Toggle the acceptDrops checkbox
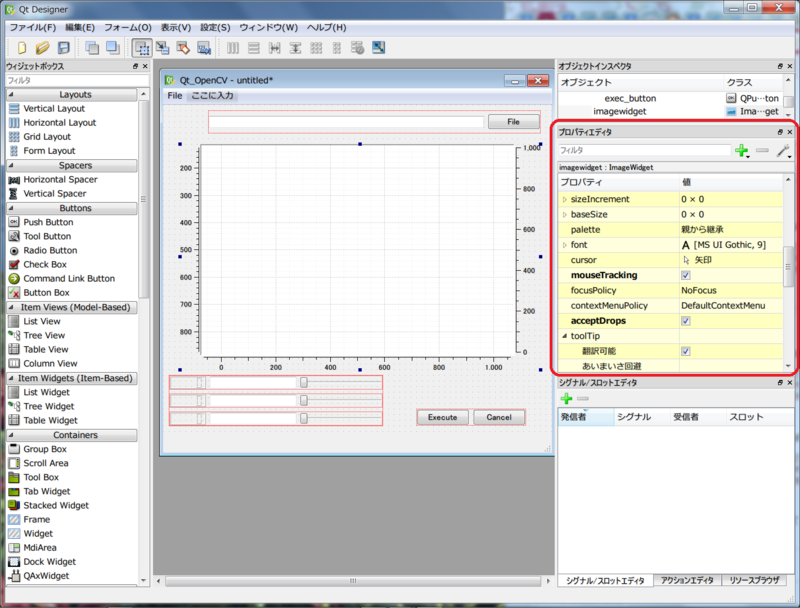 [x=686, y=321]
